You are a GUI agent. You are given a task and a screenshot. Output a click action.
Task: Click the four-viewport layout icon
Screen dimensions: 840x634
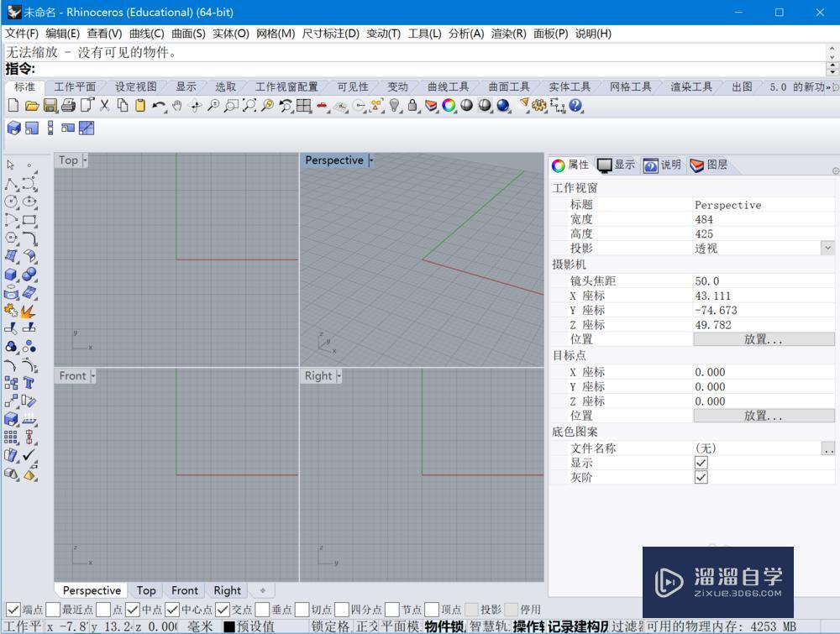(304, 106)
